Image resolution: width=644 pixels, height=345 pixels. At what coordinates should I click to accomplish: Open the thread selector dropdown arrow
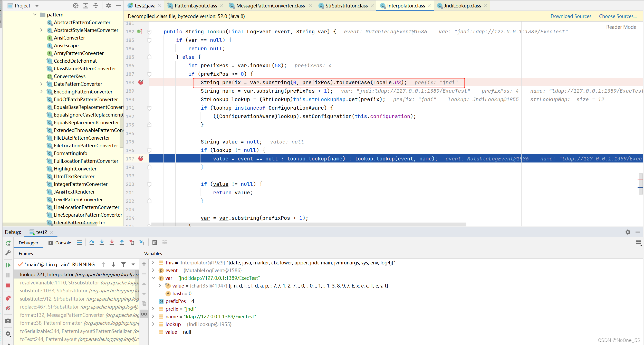pos(133,264)
